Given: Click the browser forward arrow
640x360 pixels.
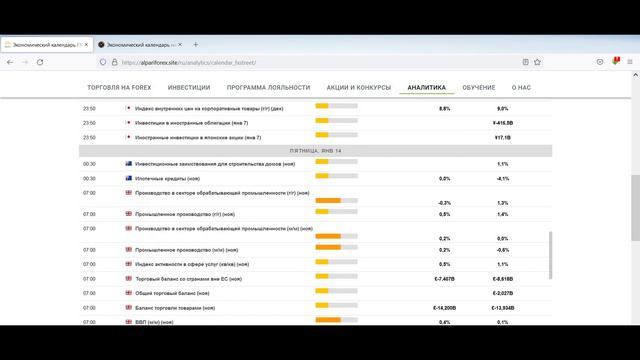Looking at the screenshot, I should [x=24, y=62].
